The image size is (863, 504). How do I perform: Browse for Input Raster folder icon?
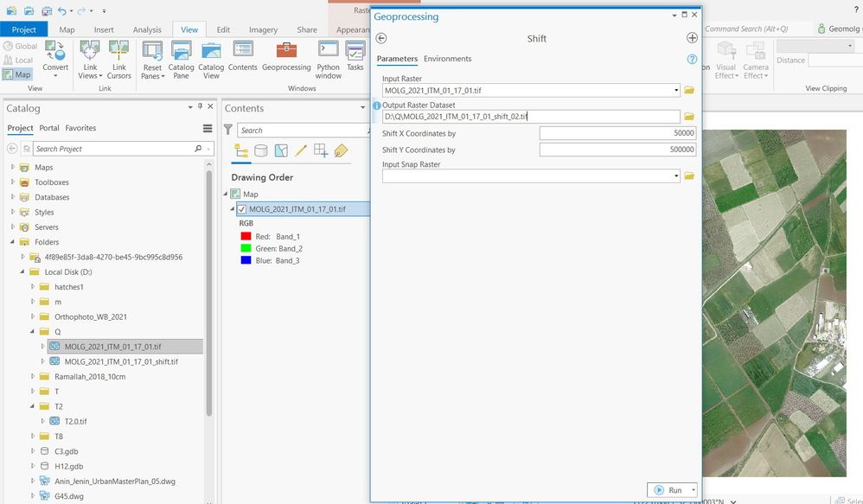click(689, 90)
